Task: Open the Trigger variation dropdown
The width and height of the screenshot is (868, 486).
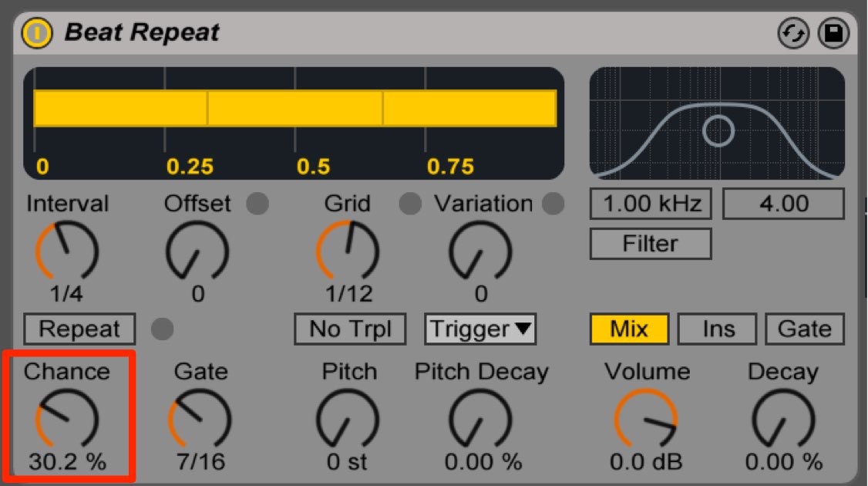Action: point(480,329)
